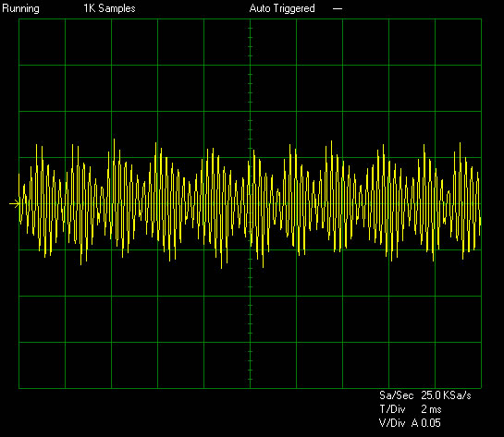Viewport: 504px width, 437px height.
Task: Click the 1K Samples readout
Action: click(x=109, y=8)
